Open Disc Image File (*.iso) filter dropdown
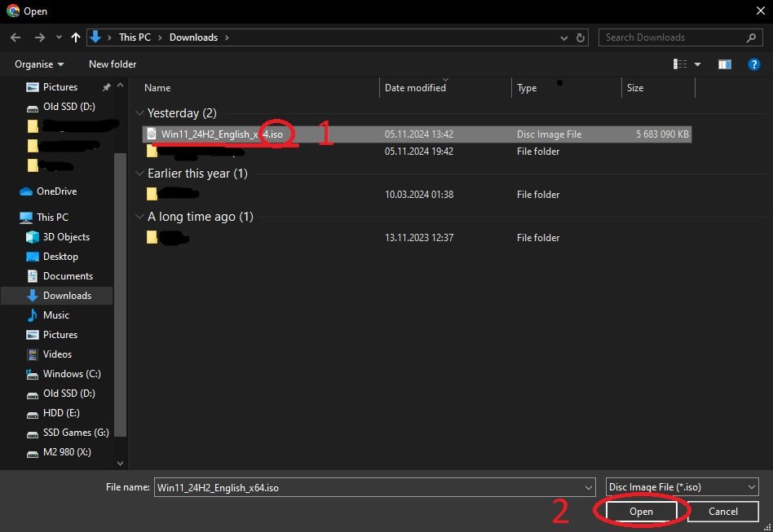The width and height of the screenshot is (773, 532). tap(682, 487)
